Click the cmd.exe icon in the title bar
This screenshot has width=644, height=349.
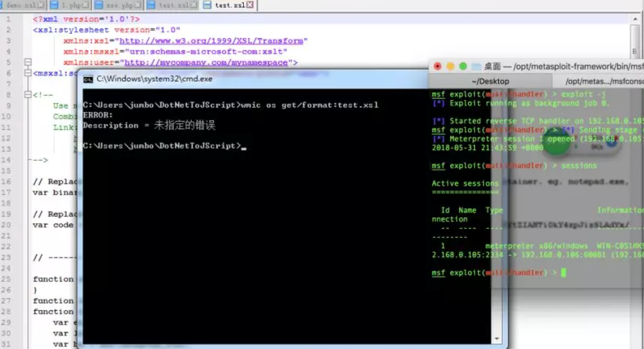click(x=88, y=79)
